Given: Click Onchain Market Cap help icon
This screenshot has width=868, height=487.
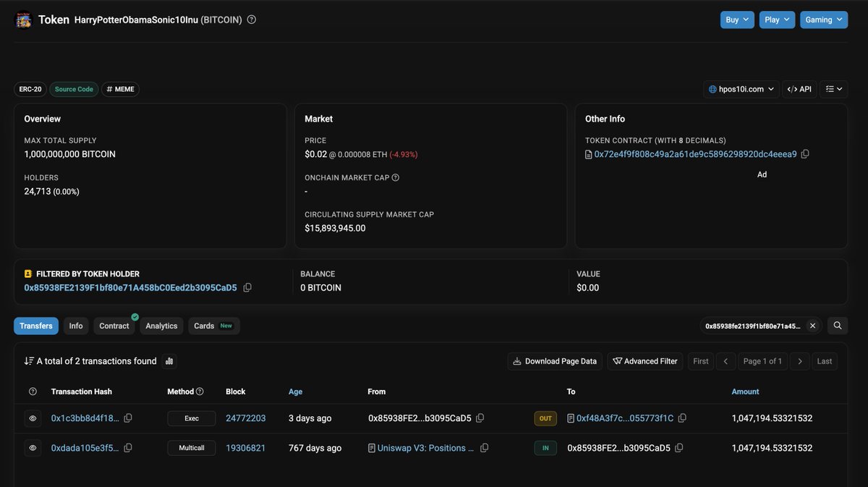Looking at the screenshot, I should [x=395, y=177].
